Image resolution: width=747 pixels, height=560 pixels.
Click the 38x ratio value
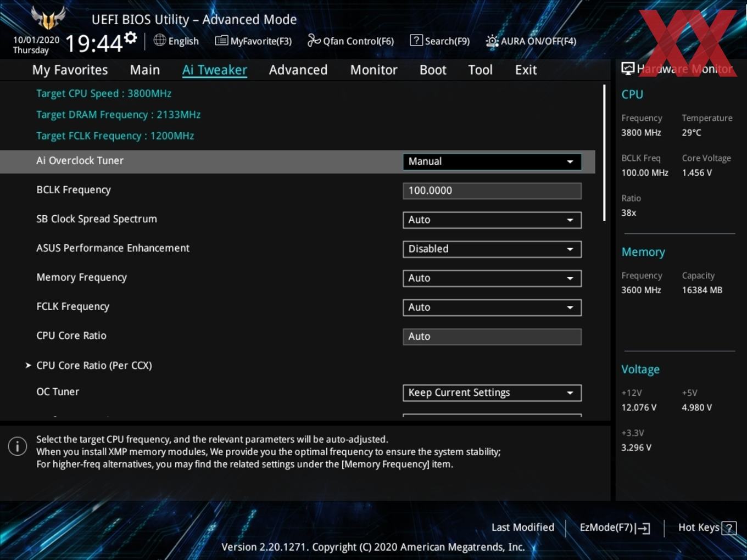[x=629, y=212]
